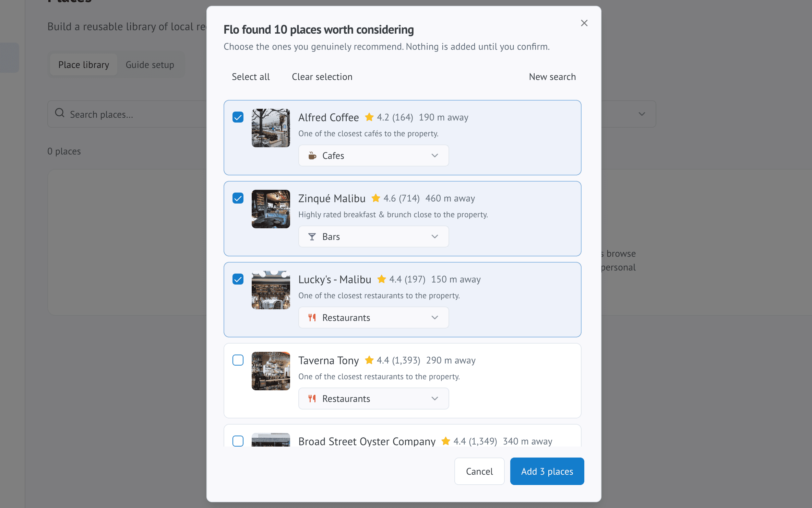812x508 pixels.
Task: Click the '190 m away' distance text
Action: point(443,117)
